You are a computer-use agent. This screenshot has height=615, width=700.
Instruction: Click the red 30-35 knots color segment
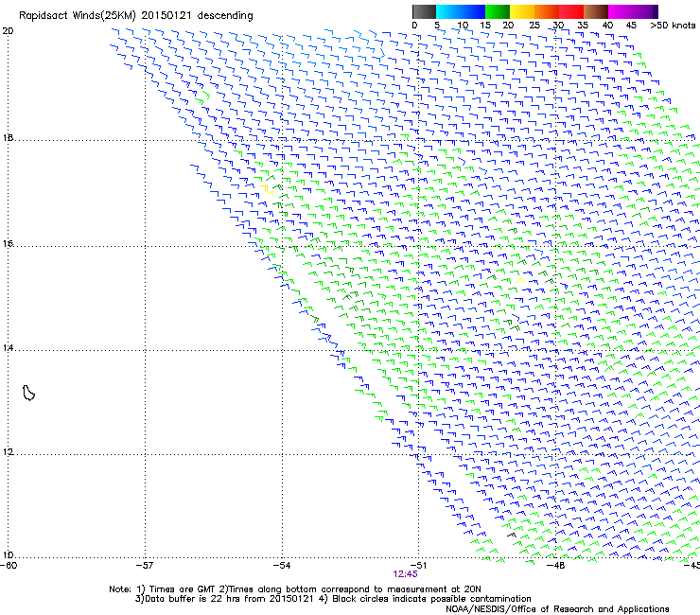pyautogui.click(x=571, y=11)
